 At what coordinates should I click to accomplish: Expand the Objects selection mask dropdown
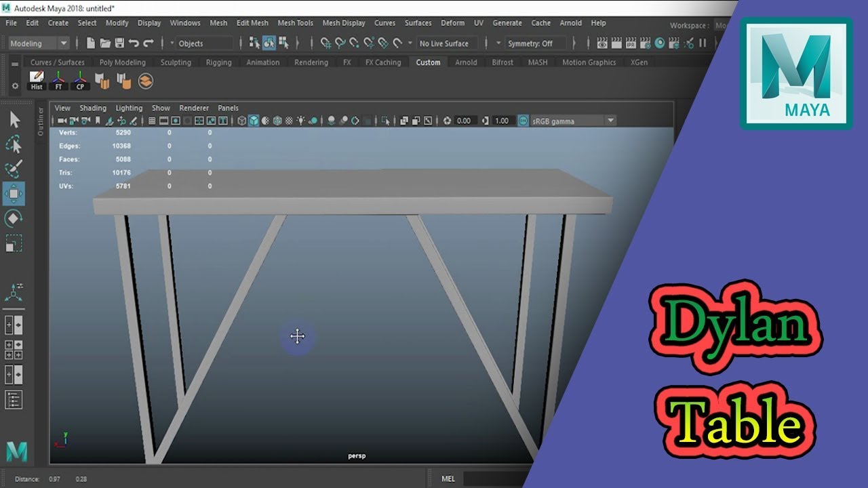tap(204, 43)
